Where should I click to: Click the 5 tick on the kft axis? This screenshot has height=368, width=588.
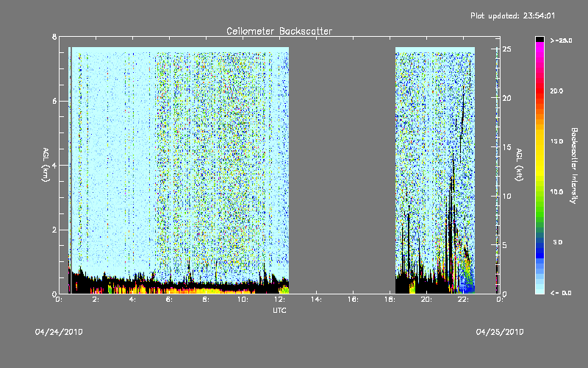(504, 245)
